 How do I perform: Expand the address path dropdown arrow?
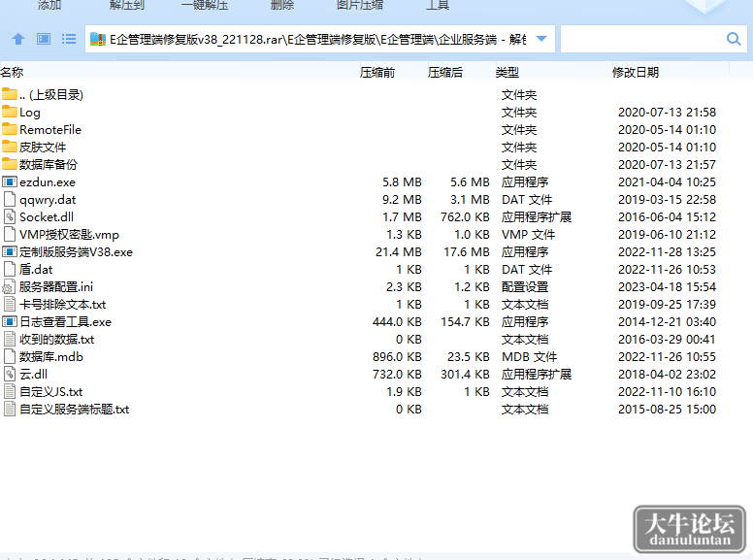(x=541, y=39)
